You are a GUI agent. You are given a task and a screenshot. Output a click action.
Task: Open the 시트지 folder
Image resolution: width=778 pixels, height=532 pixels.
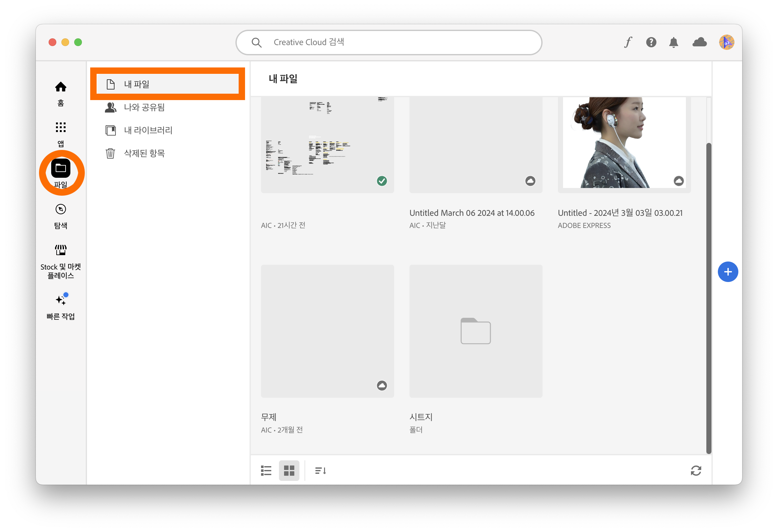point(475,331)
